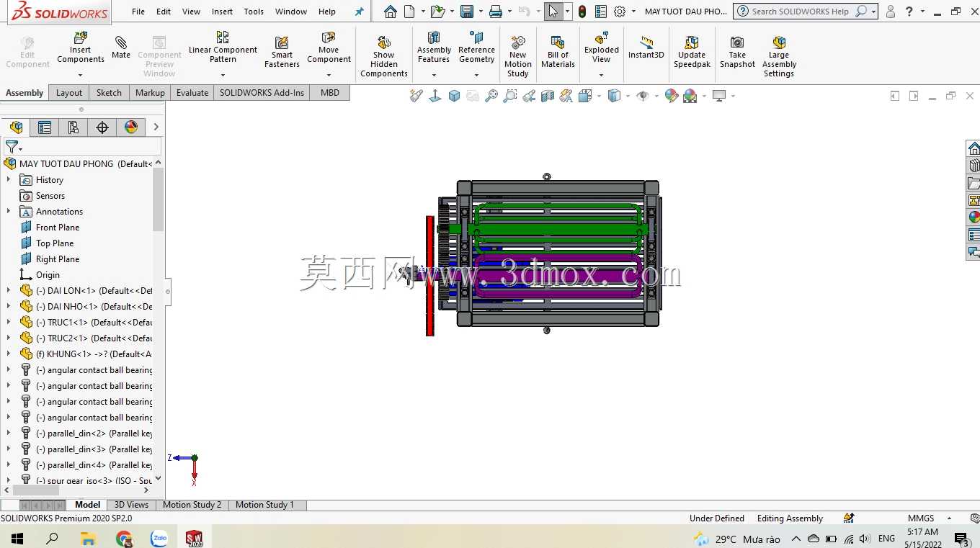The height and width of the screenshot is (548, 980).
Task: Expand the DAI LON<1> component
Action: pos(9,290)
